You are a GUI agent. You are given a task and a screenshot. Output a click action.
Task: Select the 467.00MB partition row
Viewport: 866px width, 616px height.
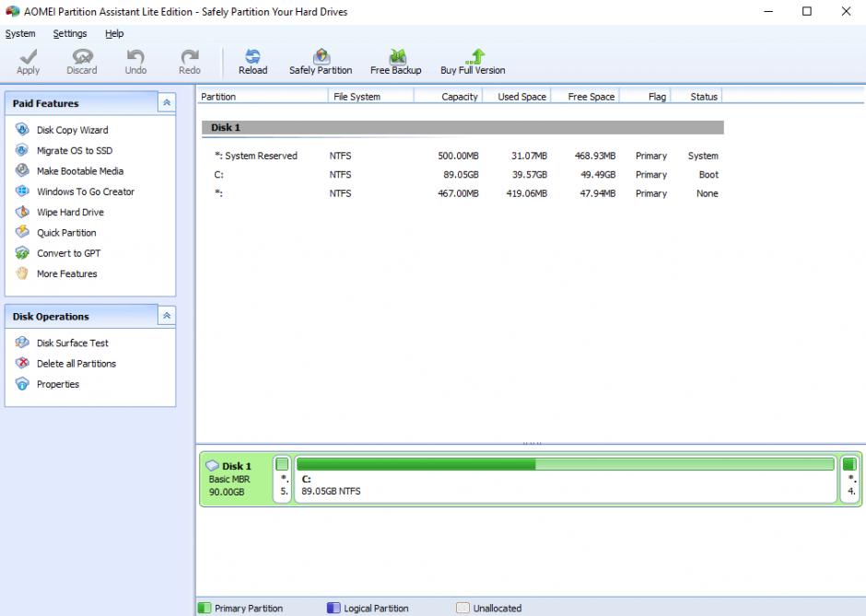click(462, 193)
